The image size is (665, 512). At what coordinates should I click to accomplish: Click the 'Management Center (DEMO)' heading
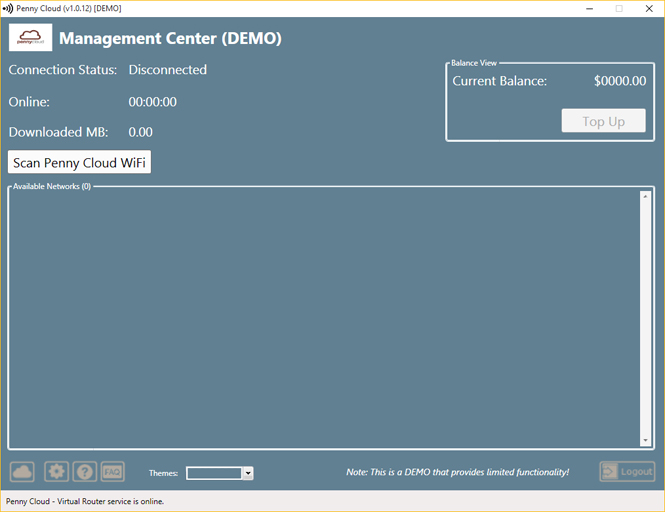tap(170, 38)
